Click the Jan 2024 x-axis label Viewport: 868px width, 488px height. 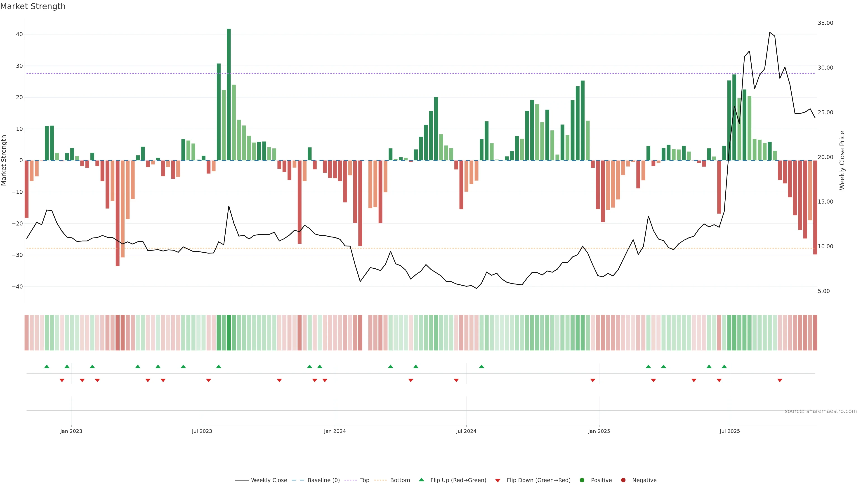[x=335, y=431]
